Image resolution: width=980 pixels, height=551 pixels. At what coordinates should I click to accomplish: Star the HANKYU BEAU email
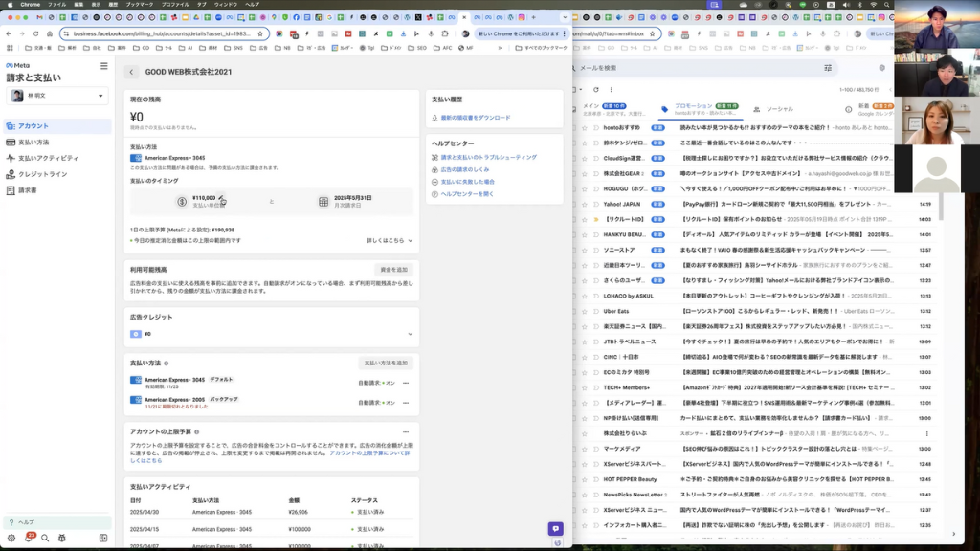pyautogui.click(x=585, y=235)
